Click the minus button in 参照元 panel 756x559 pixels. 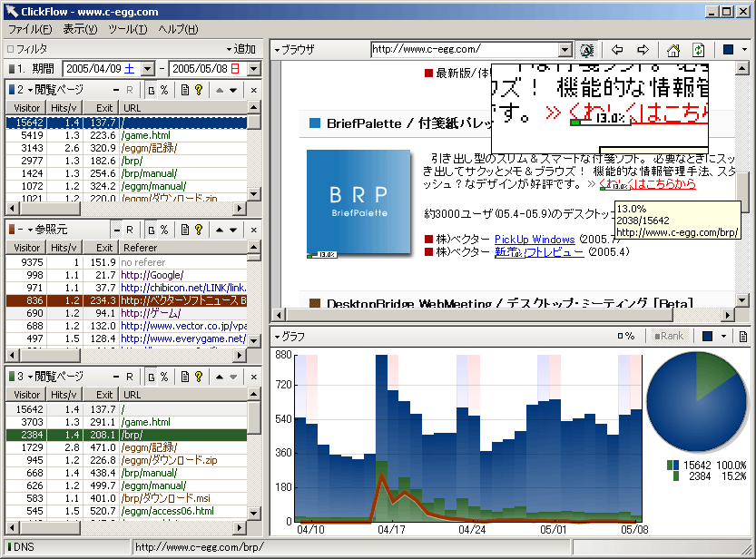coord(116,230)
